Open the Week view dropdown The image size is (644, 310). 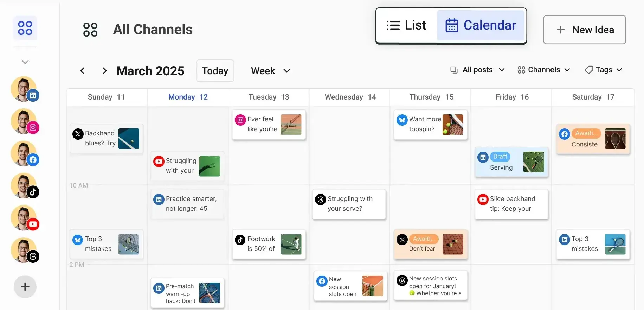click(271, 71)
